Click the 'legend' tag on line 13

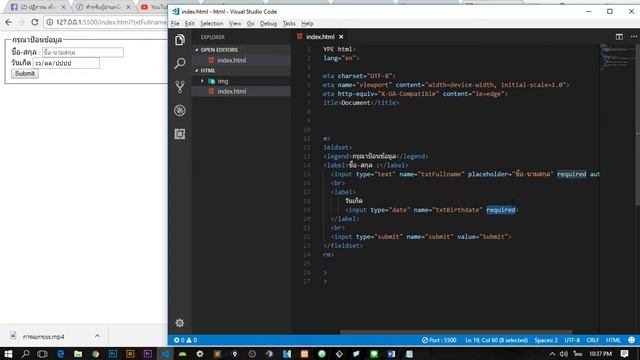pos(338,156)
